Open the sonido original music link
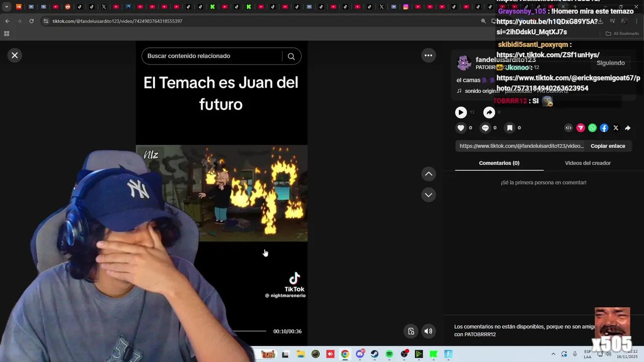The height and width of the screenshot is (362, 644). (x=513, y=91)
